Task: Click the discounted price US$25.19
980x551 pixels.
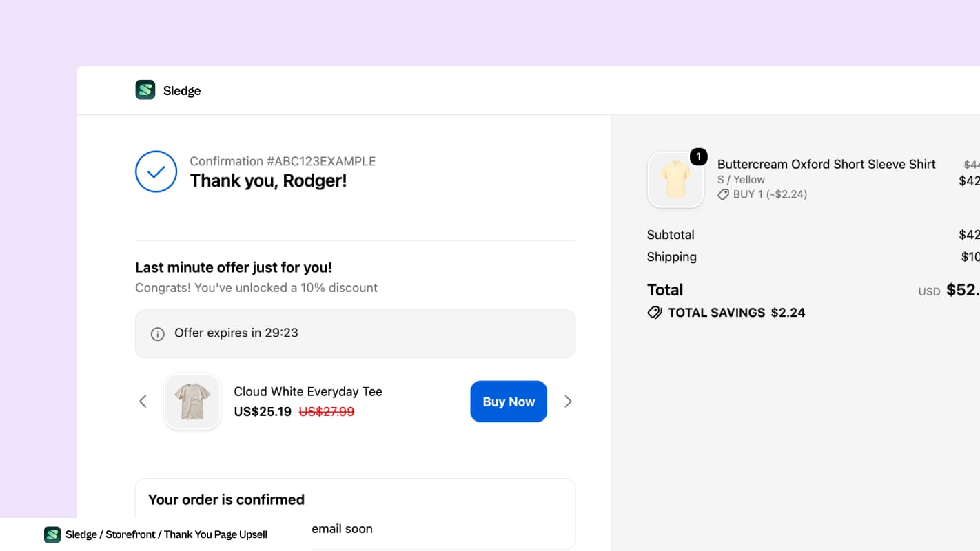Action: pyautogui.click(x=263, y=412)
